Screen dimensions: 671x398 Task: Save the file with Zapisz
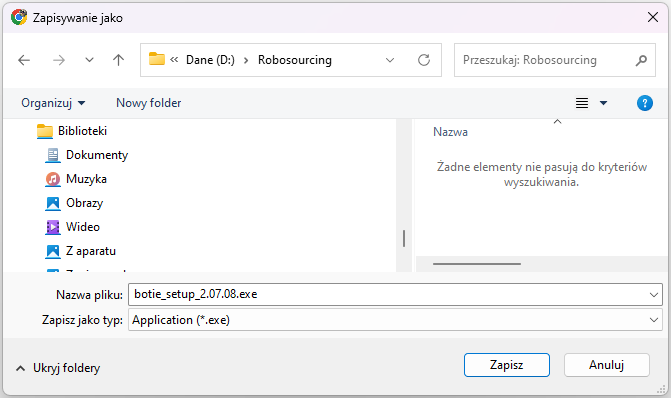click(x=507, y=365)
